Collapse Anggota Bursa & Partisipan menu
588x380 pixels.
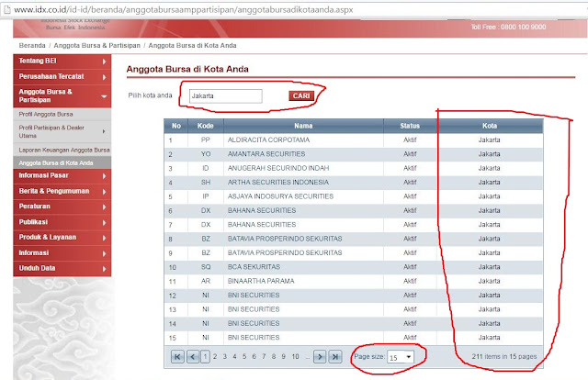click(x=104, y=96)
